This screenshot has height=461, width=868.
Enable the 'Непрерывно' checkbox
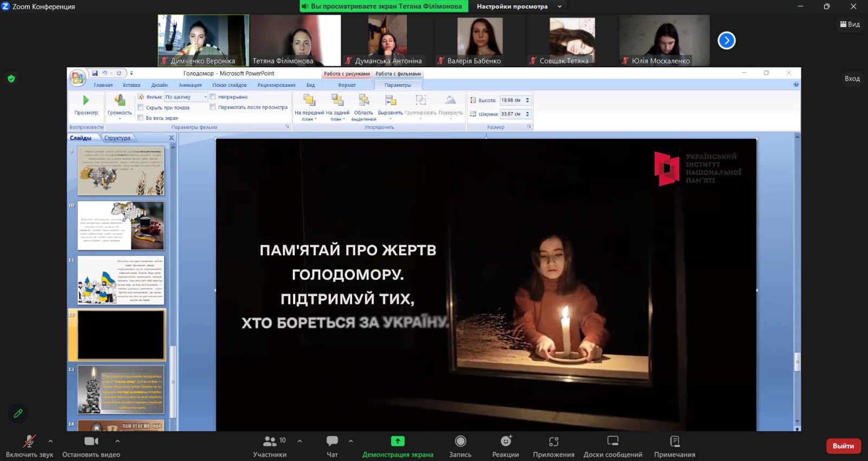pos(213,97)
